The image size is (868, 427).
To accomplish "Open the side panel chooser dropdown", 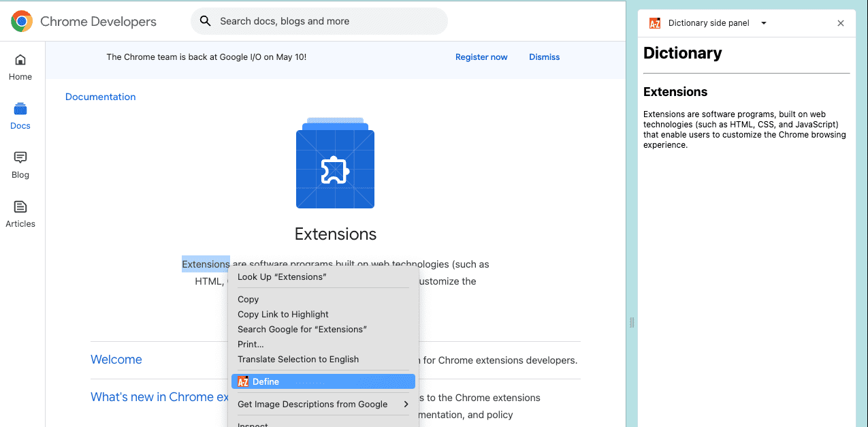I will pos(762,22).
